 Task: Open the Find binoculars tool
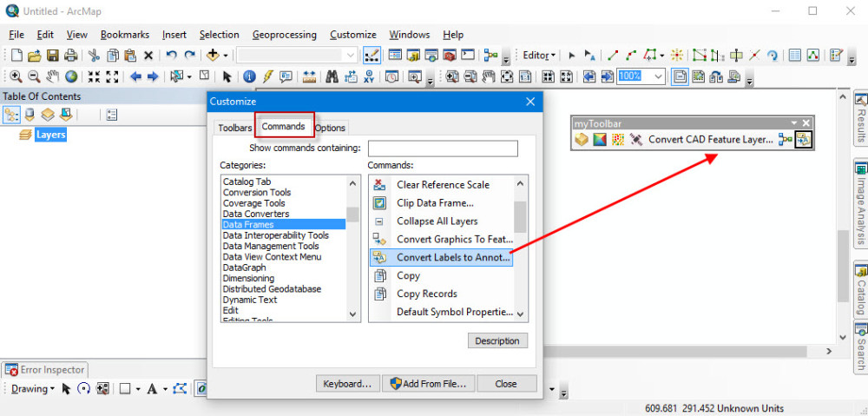click(x=332, y=76)
